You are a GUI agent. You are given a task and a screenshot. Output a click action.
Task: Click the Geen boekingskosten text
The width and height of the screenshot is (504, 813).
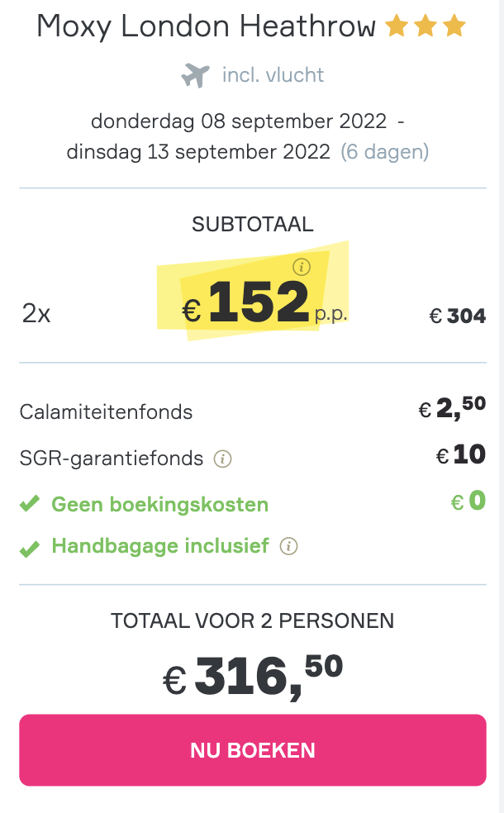tap(159, 505)
